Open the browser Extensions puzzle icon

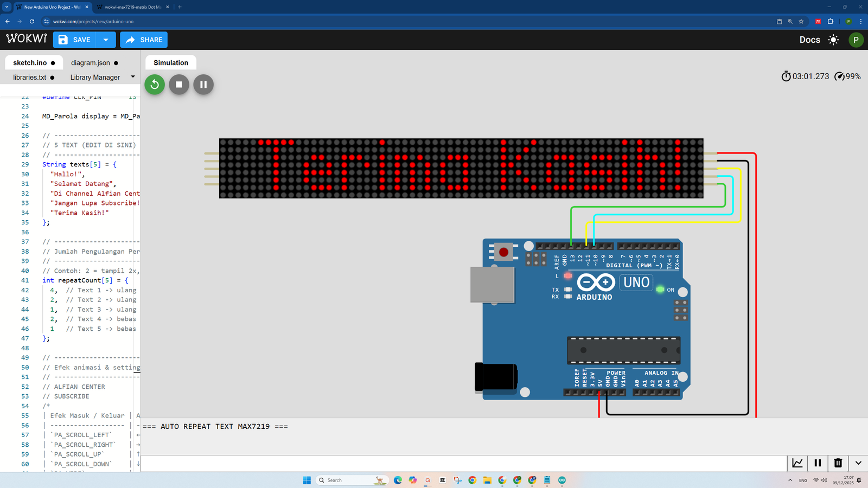(831, 22)
